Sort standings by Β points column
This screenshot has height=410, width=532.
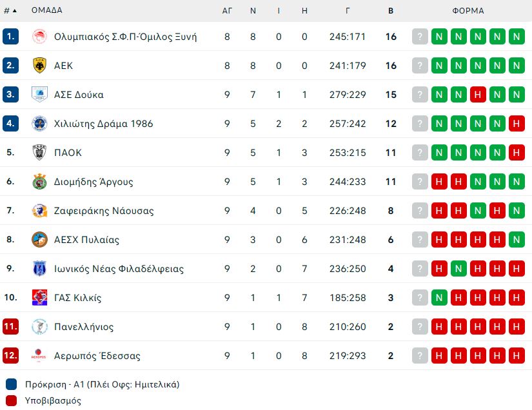point(391,11)
